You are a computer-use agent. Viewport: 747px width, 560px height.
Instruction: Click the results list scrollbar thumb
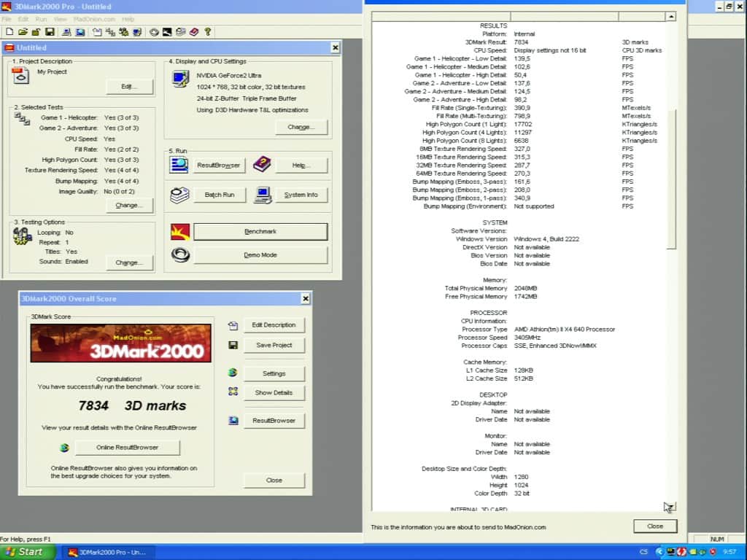(671, 179)
